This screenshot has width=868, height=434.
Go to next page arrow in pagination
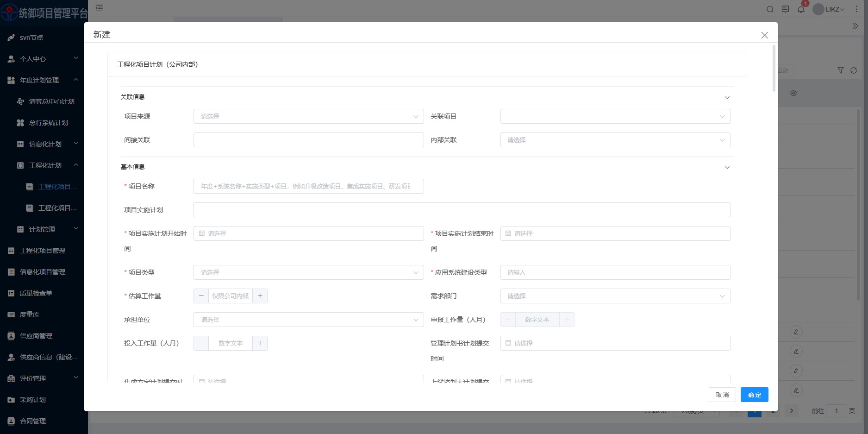pyautogui.click(x=792, y=411)
